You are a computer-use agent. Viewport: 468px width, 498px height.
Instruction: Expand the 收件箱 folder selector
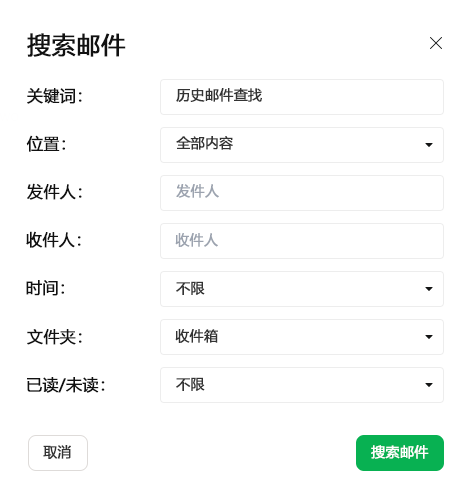[x=302, y=337]
